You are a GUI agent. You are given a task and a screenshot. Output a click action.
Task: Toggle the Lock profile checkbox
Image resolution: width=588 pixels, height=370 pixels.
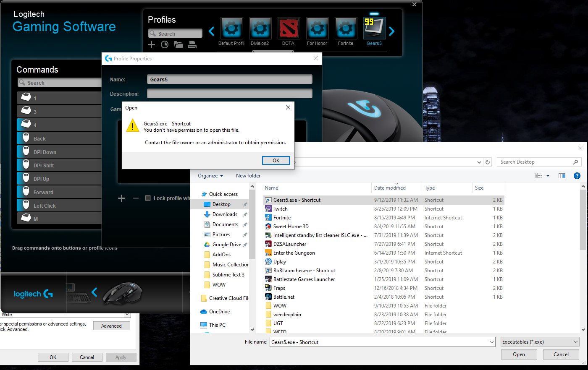[148, 198]
